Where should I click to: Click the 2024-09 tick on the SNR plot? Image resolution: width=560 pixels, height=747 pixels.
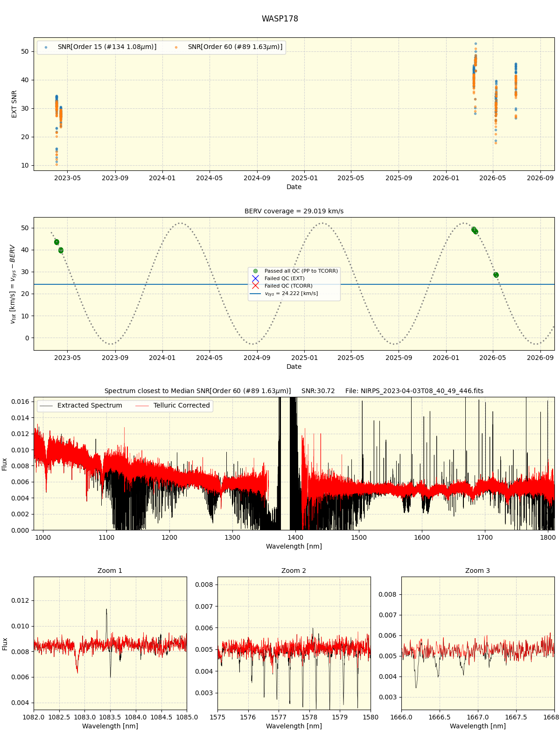(x=257, y=178)
